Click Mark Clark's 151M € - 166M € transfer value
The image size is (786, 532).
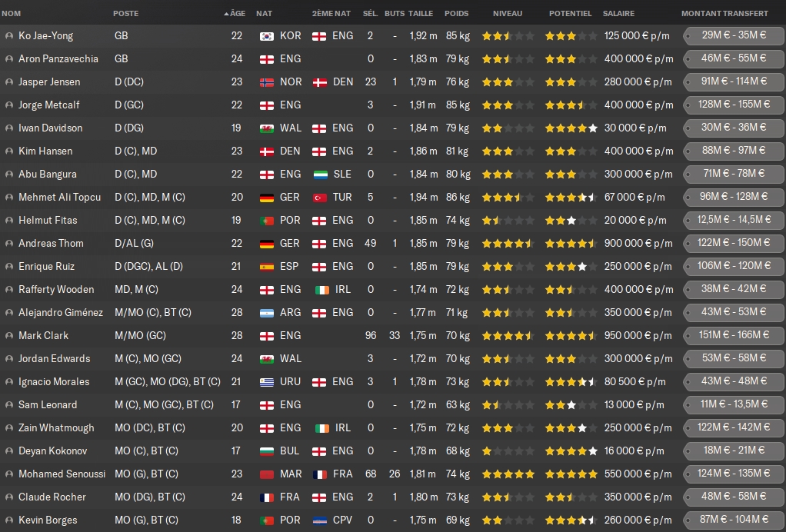(x=734, y=335)
